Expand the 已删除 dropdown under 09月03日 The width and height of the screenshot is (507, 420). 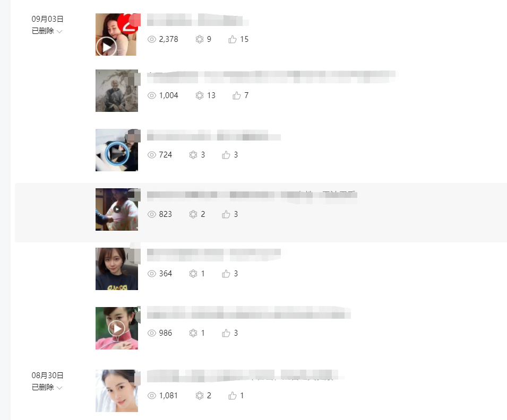(47, 31)
